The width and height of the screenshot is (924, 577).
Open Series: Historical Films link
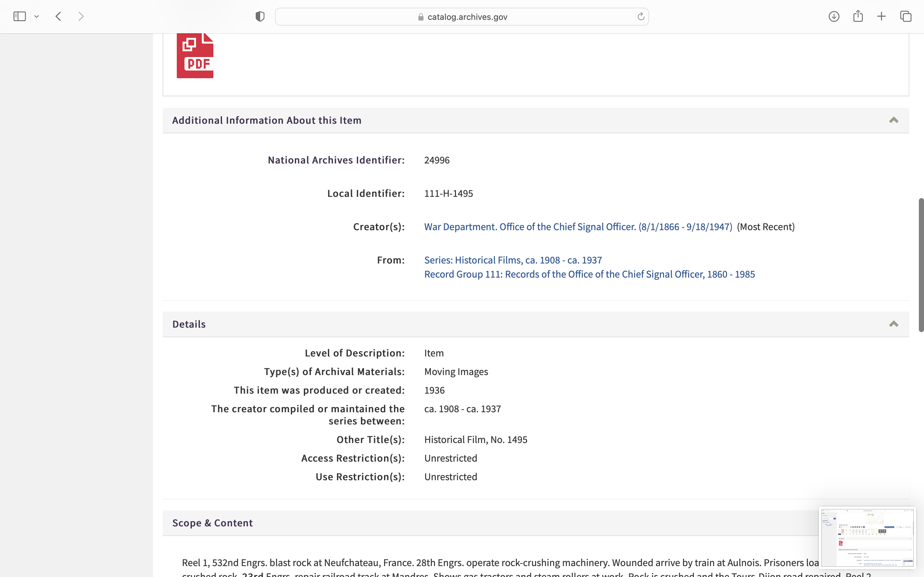coord(513,260)
